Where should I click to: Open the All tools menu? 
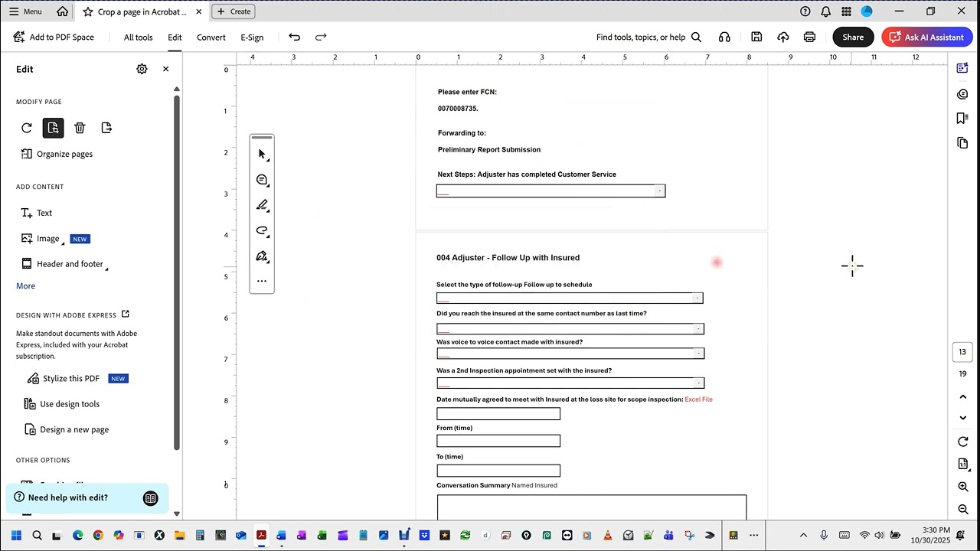pos(139,37)
